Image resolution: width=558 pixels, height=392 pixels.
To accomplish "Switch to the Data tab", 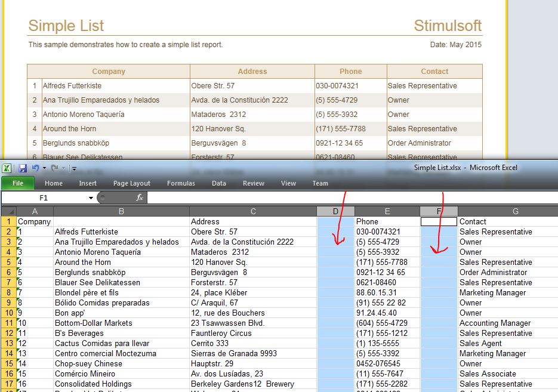I will click(x=219, y=183).
